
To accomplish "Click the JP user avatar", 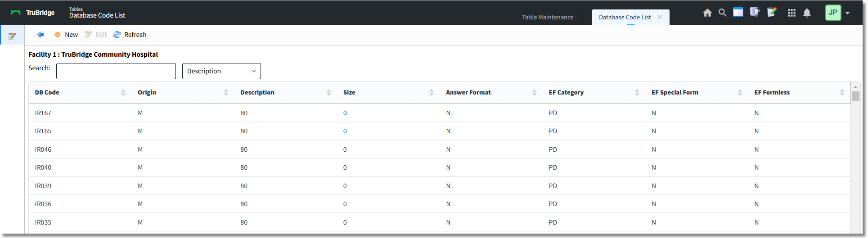I will pos(833,13).
